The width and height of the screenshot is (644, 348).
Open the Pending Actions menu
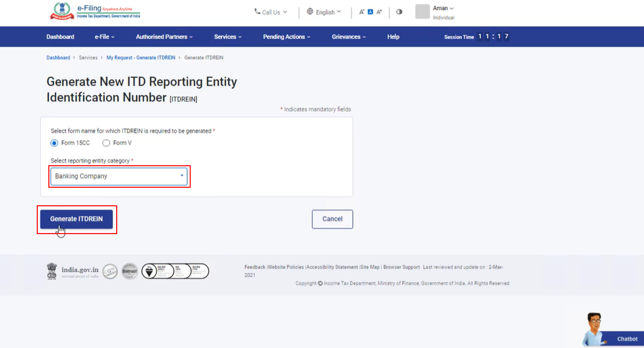click(x=286, y=37)
